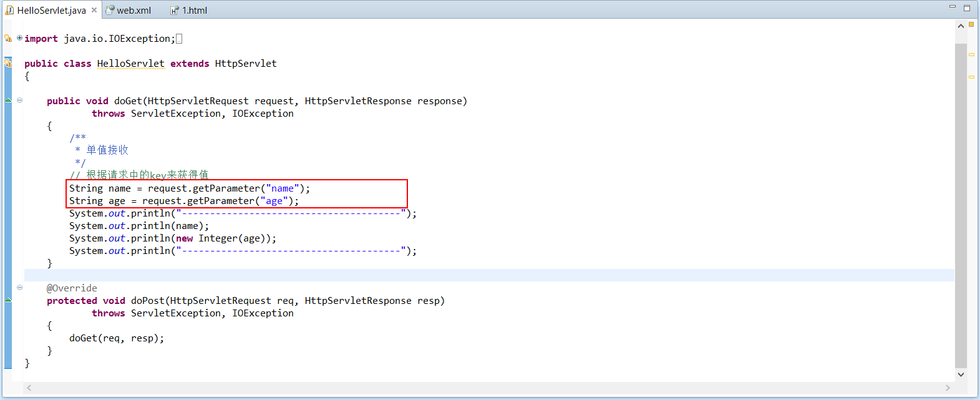Click the dashed println line below new Integer(age)
The height and width of the screenshot is (400, 980).
(x=243, y=251)
